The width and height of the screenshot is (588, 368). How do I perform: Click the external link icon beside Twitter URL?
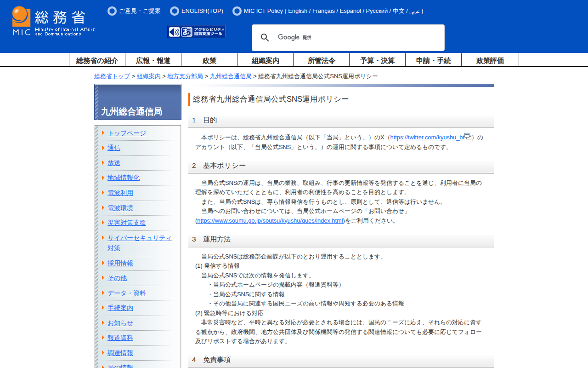(x=468, y=136)
